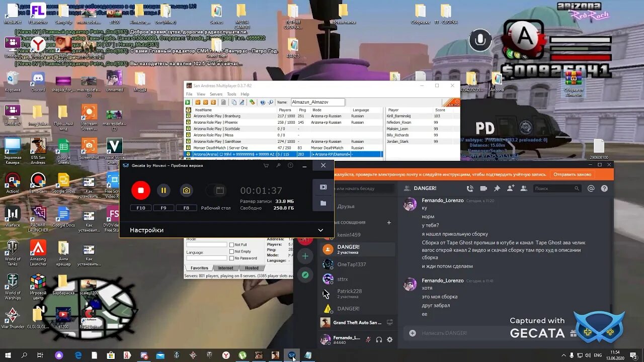
Task: Open the View menu in San Andreas Multiplayer
Action: 201,94
